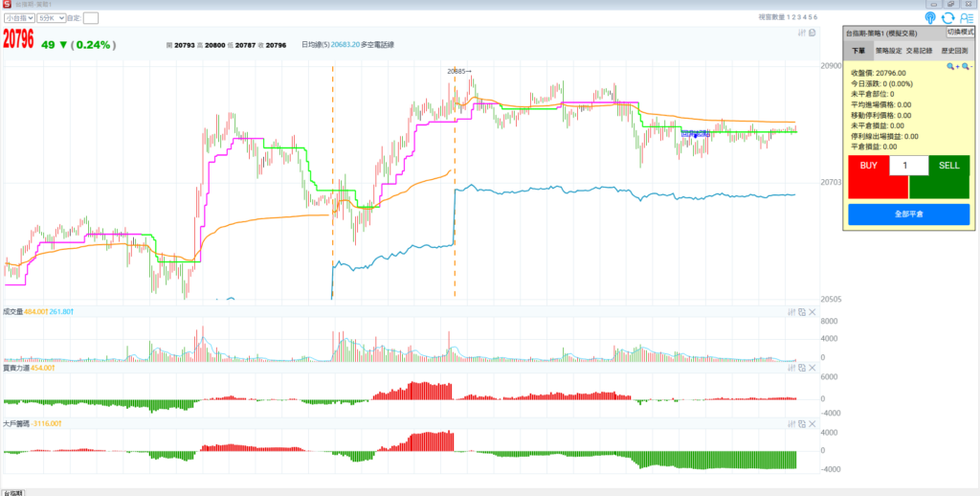The image size is (980, 496).
Task: Click the blue 全部平倉 button
Action: [x=908, y=214]
